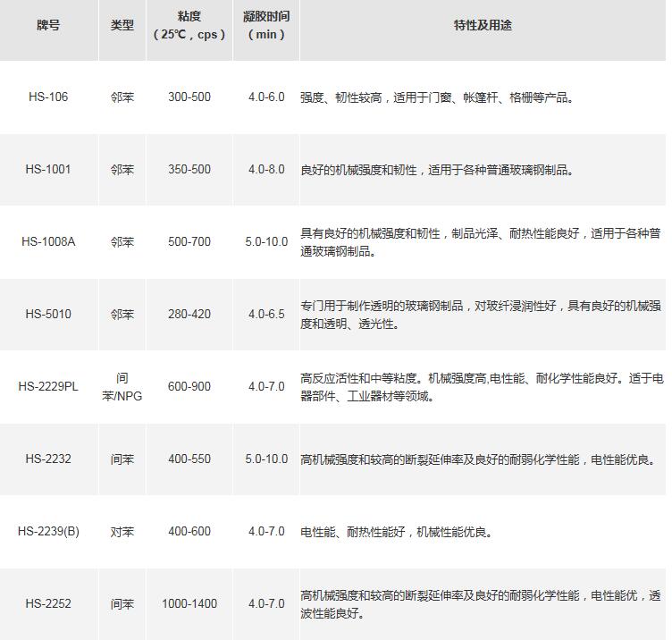This screenshot has height=640, width=672.
Task: Click the 对苯 type cell
Action: coord(122,531)
